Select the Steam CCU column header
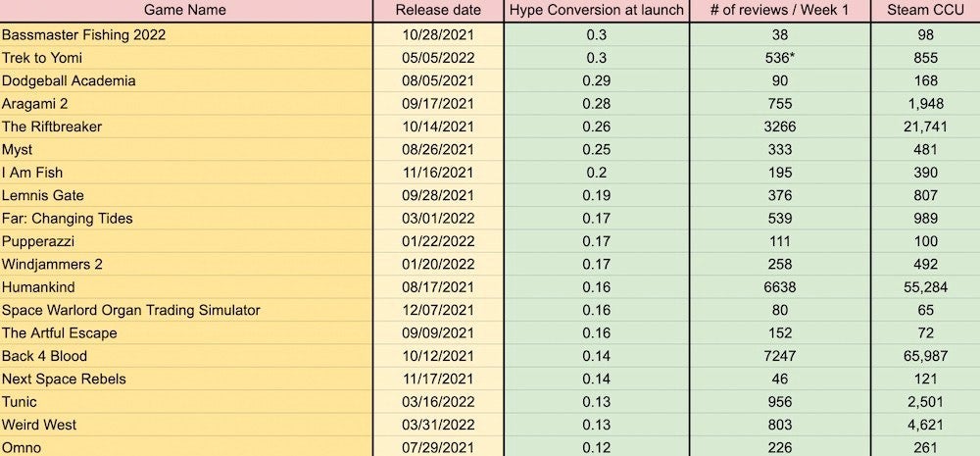 [926, 11]
